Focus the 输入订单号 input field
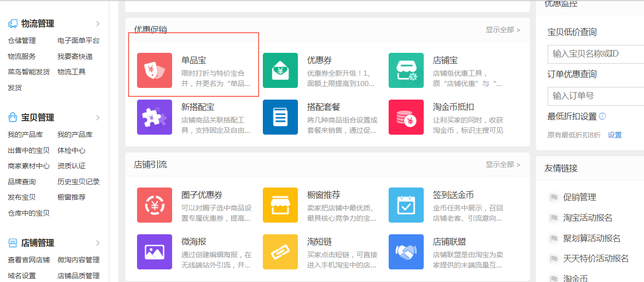The width and height of the screenshot is (644, 282). coord(596,96)
